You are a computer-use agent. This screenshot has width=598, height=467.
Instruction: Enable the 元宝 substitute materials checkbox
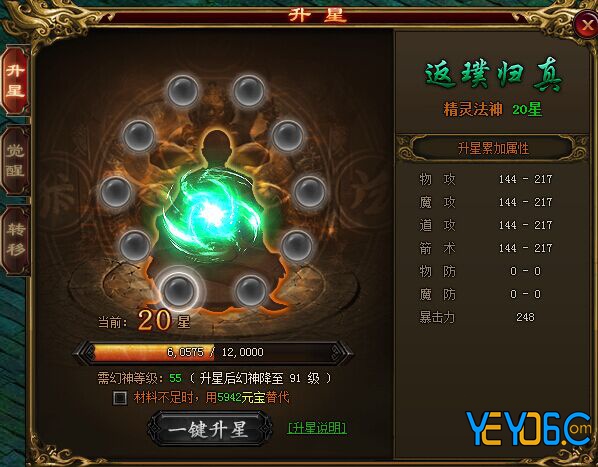(120, 398)
